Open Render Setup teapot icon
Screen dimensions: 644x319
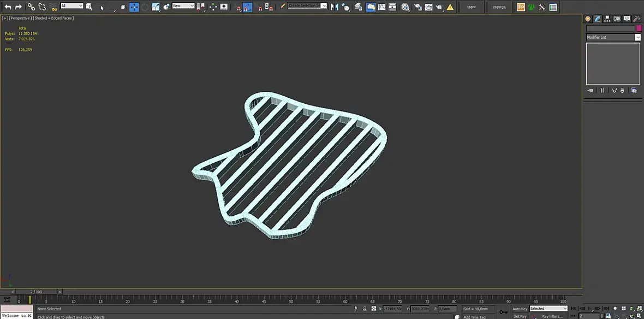pyautogui.click(x=418, y=7)
